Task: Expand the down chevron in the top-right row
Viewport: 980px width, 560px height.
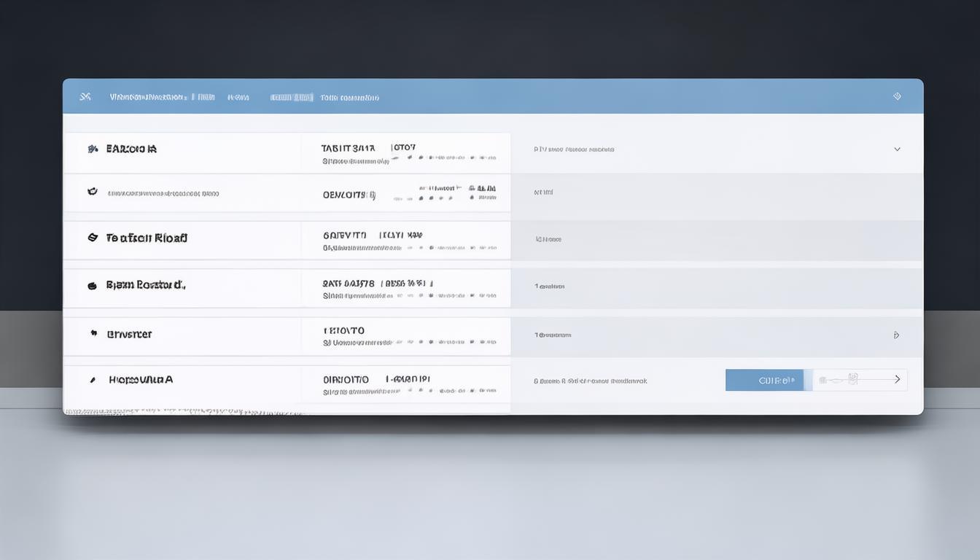Action: (897, 149)
